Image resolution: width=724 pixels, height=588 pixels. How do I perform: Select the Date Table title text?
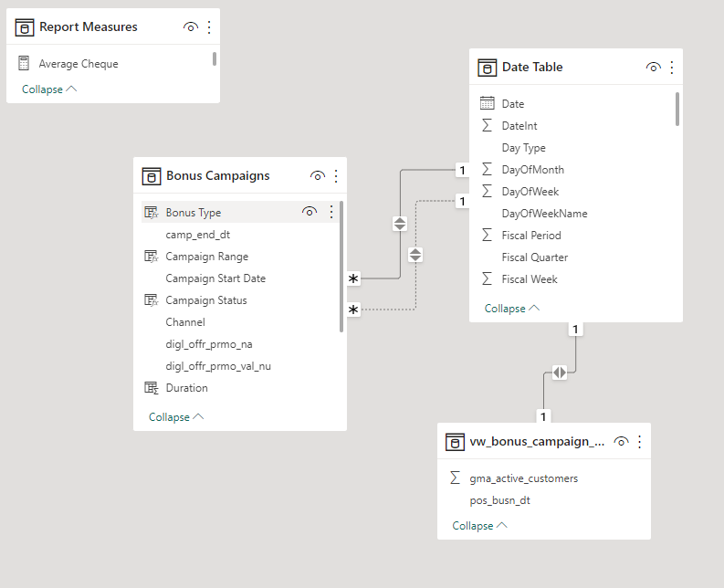[532, 68]
